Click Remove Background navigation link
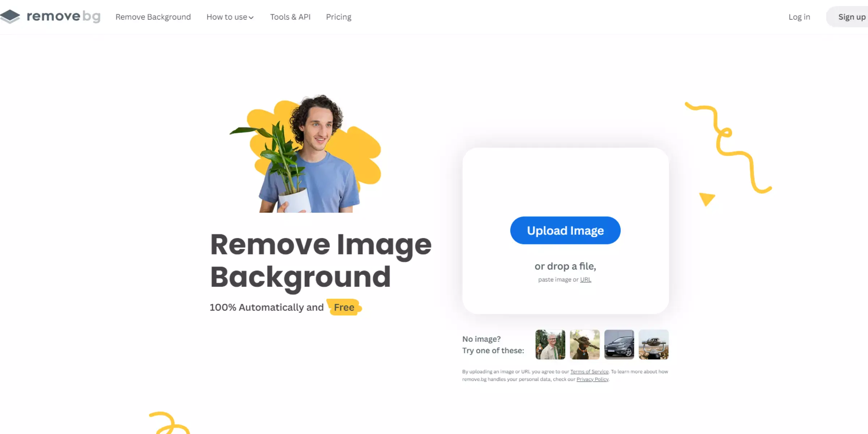This screenshot has height=434, width=868. [x=153, y=17]
